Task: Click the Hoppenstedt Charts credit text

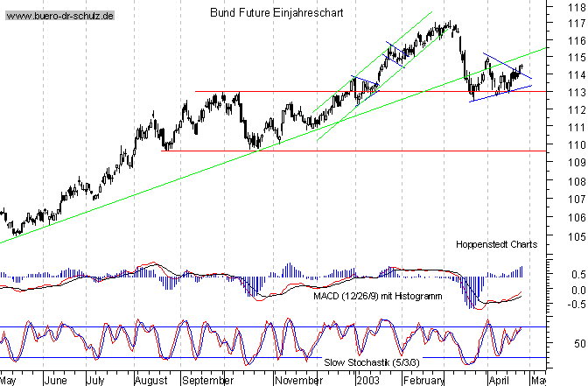Action: coord(496,244)
